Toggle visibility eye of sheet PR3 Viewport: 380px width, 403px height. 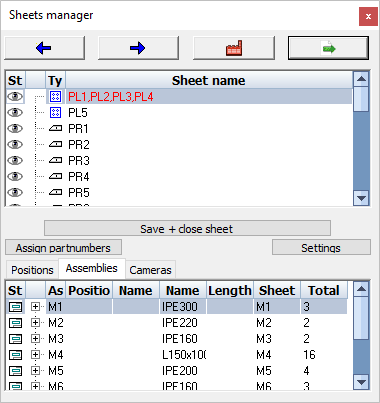[x=15, y=160]
